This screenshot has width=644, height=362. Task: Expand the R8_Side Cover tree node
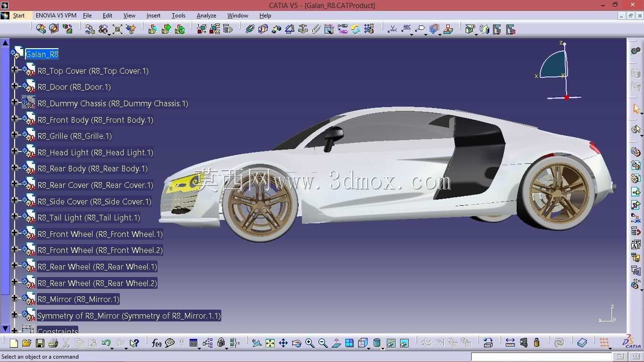tap(15, 201)
